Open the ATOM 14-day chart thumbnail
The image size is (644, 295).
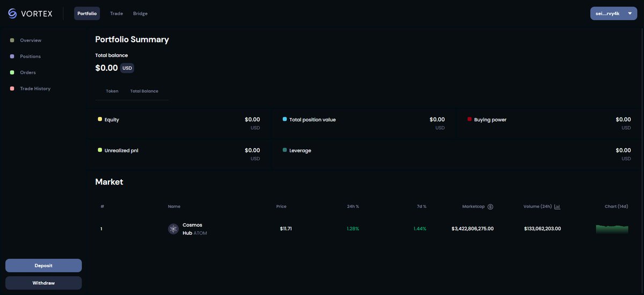click(612, 229)
